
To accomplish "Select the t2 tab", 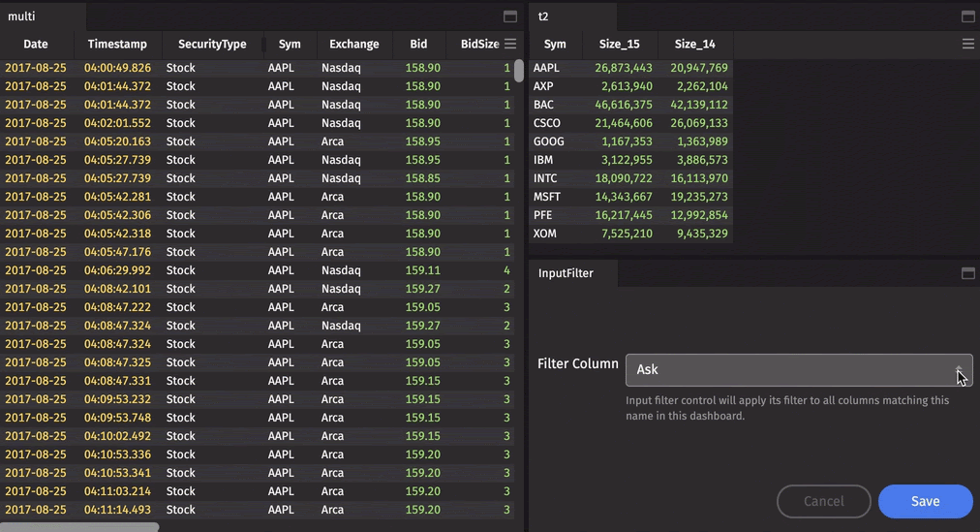I will point(544,16).
